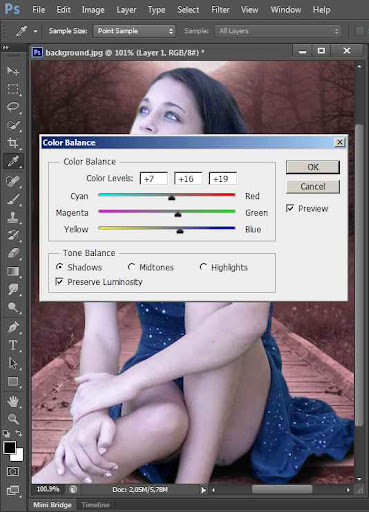Open the Sample All Layers dropdown
369x512 pixels.
(x=278, y=31)
